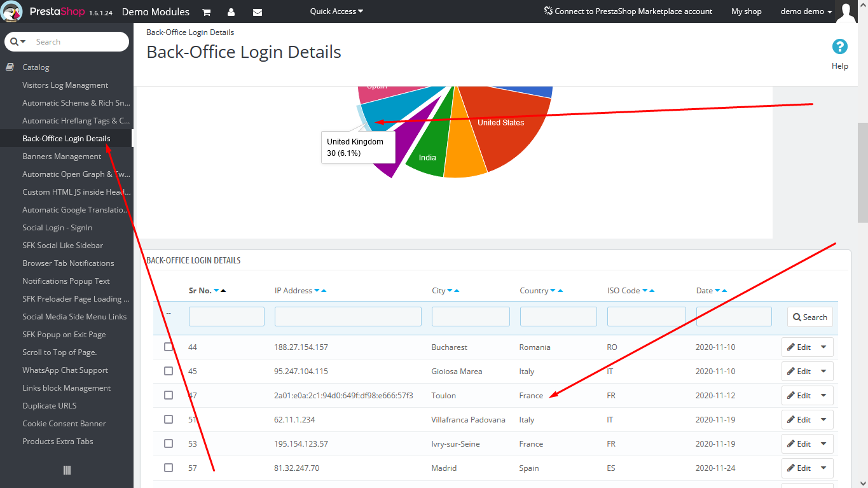Open the customers person icon in top bar

click(x=231, y=12)
